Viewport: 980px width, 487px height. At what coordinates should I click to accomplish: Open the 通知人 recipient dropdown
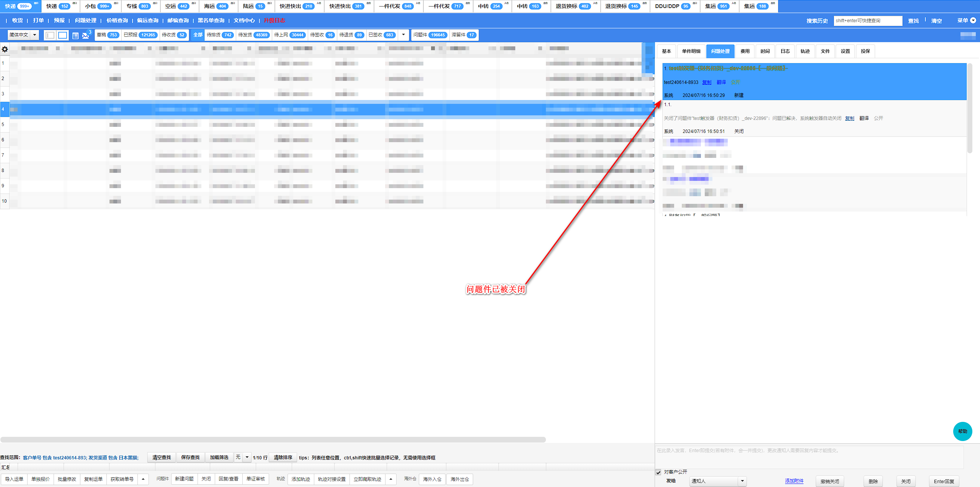[x=718, y=481]
